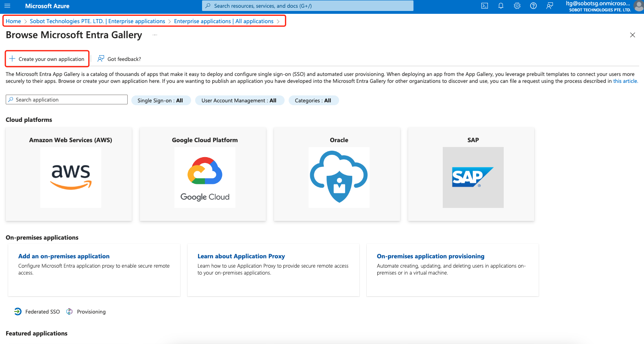Click the Federated SSO icon

18,312
